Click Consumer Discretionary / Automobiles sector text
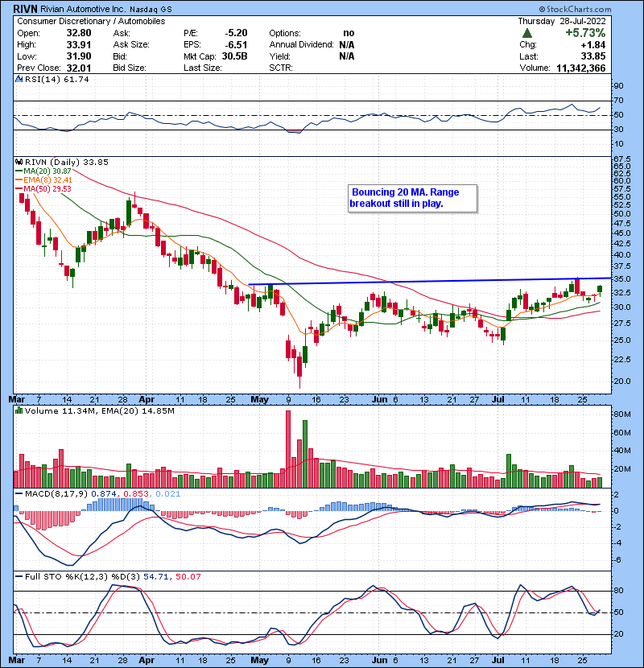 pyautogui.click(x=91, y=21)
